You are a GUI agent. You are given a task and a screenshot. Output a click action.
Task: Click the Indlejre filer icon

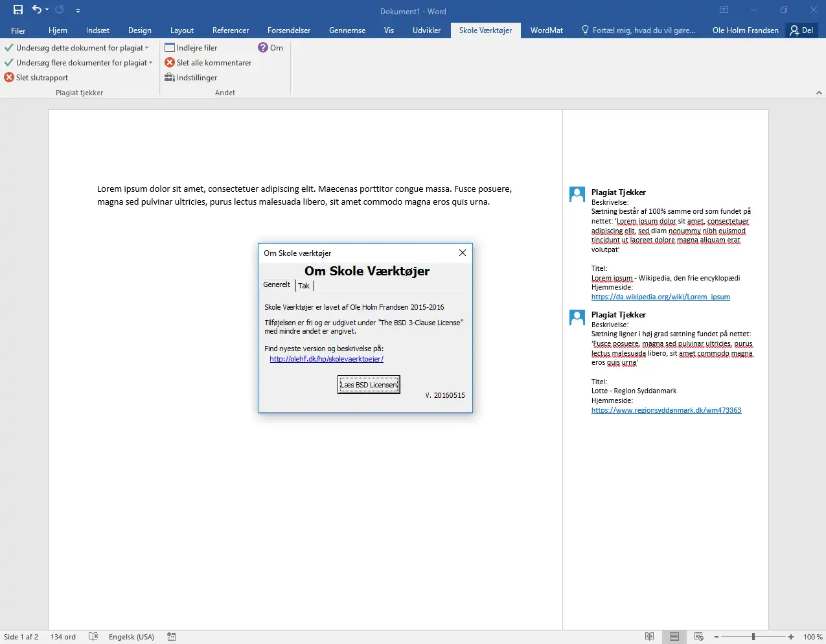pos(170,48)
